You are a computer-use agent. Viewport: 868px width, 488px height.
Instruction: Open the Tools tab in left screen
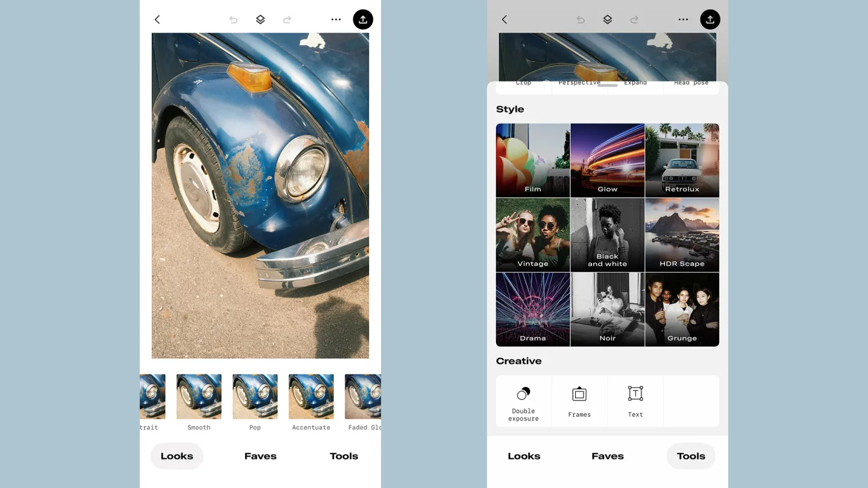point(344,456)
